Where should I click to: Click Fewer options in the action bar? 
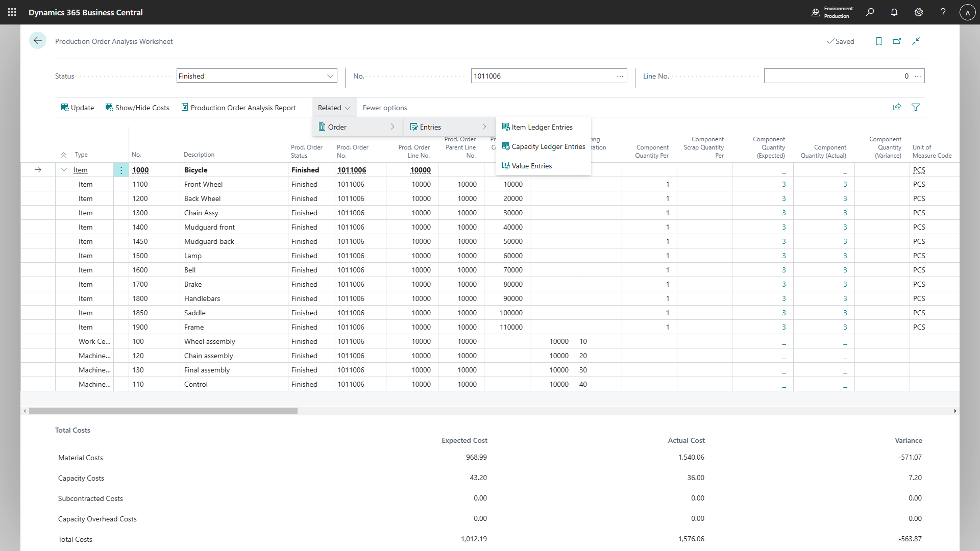coord(384,107)
